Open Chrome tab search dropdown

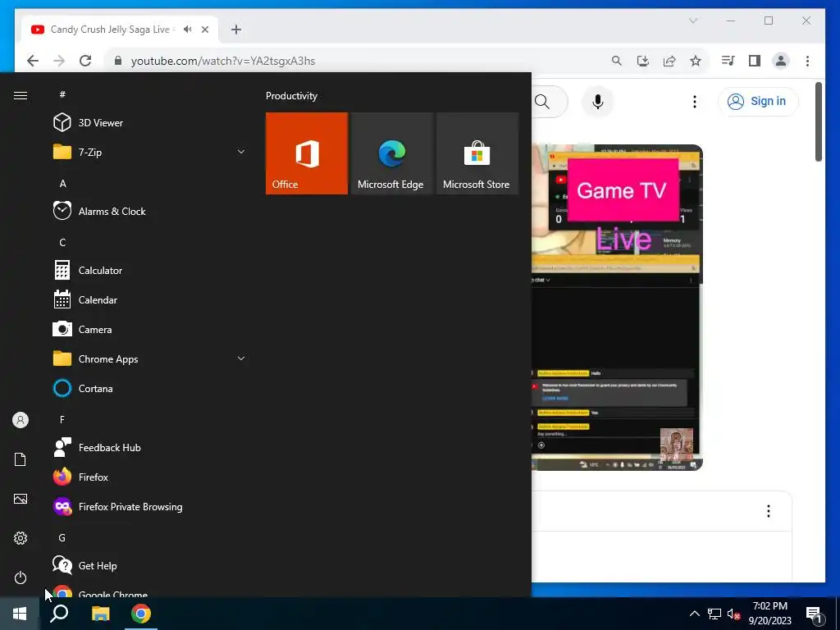(x=693, y=21)
